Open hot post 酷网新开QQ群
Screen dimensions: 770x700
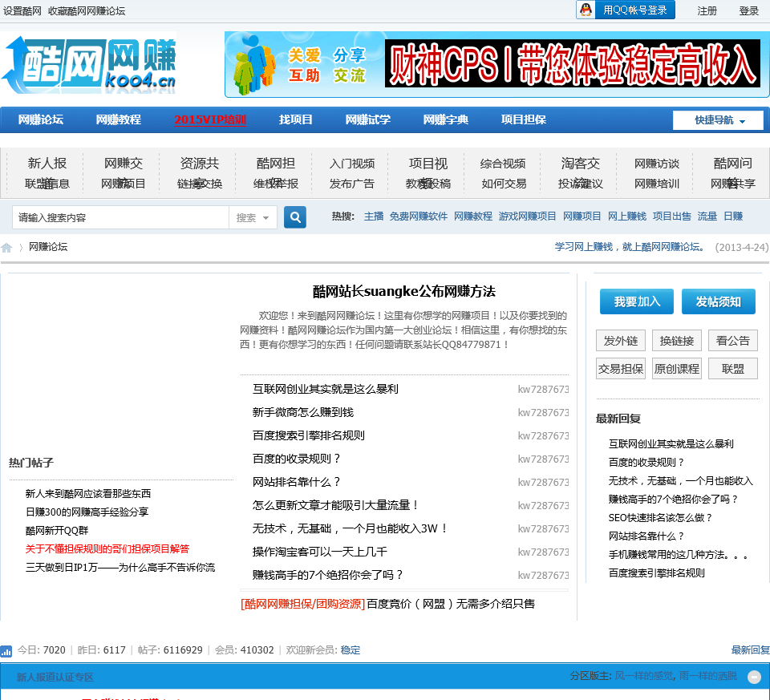click(x=56, y=531)
